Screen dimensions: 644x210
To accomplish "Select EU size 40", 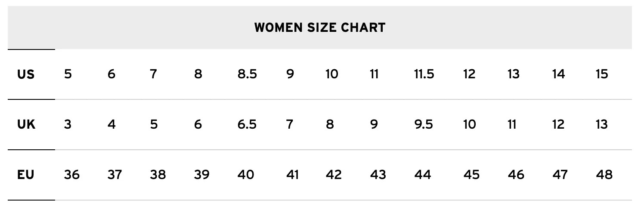I will 246,175.
